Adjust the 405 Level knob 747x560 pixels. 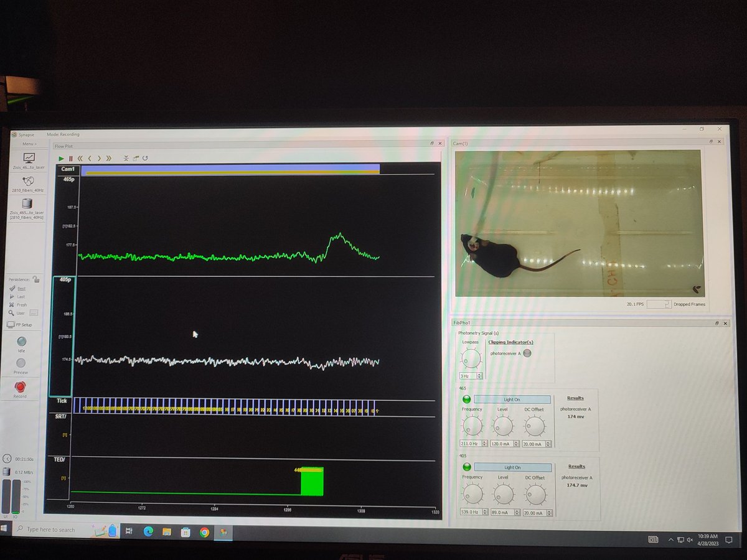click(503, 495)
